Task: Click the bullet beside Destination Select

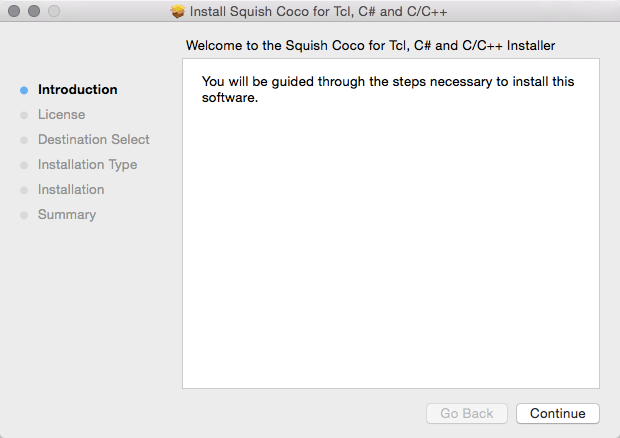Action: tap(24, 140)
